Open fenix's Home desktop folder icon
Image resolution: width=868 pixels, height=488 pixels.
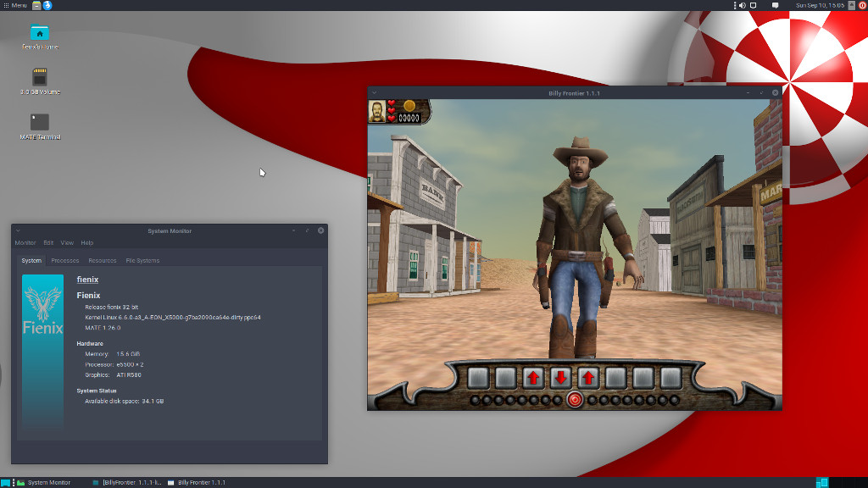pos(39,37)
